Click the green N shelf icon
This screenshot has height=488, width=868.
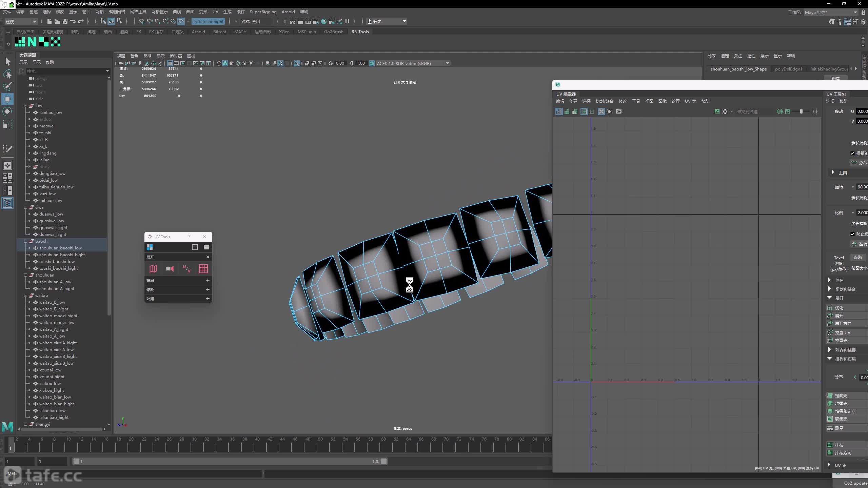32,42
